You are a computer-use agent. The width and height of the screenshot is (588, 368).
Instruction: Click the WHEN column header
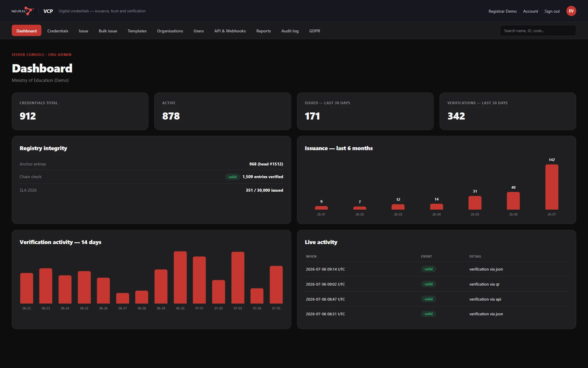pos(311,256)
